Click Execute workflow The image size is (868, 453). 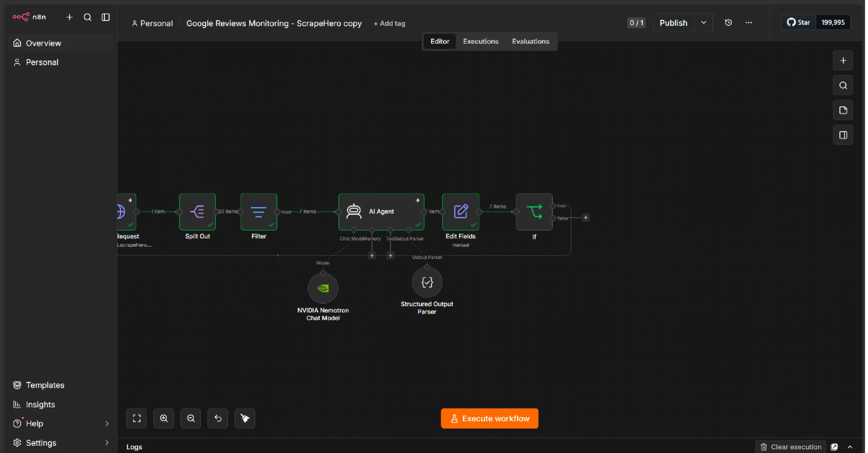[x=489, y=418]
